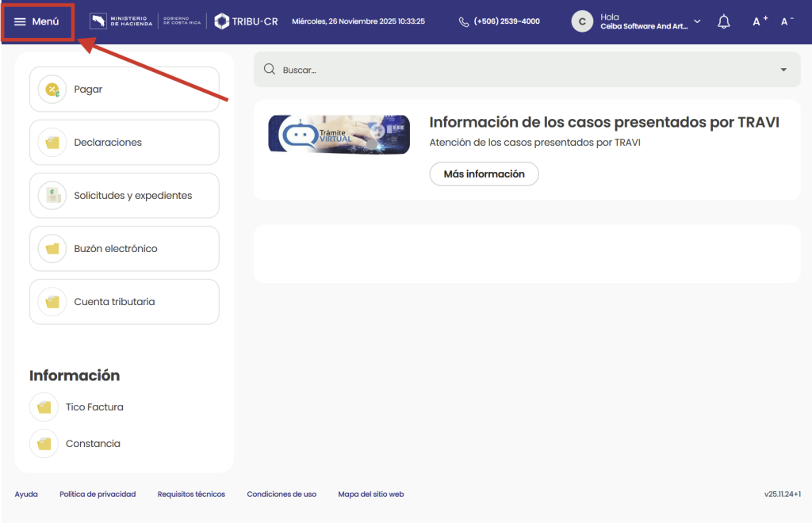Click the Más información button
The image size is (812, 523).
pos(484,174)
